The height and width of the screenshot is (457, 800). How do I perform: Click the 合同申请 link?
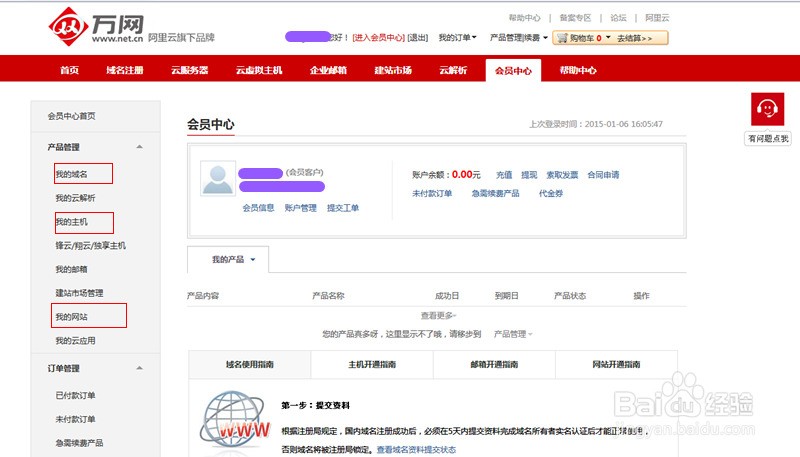[603, 174]
